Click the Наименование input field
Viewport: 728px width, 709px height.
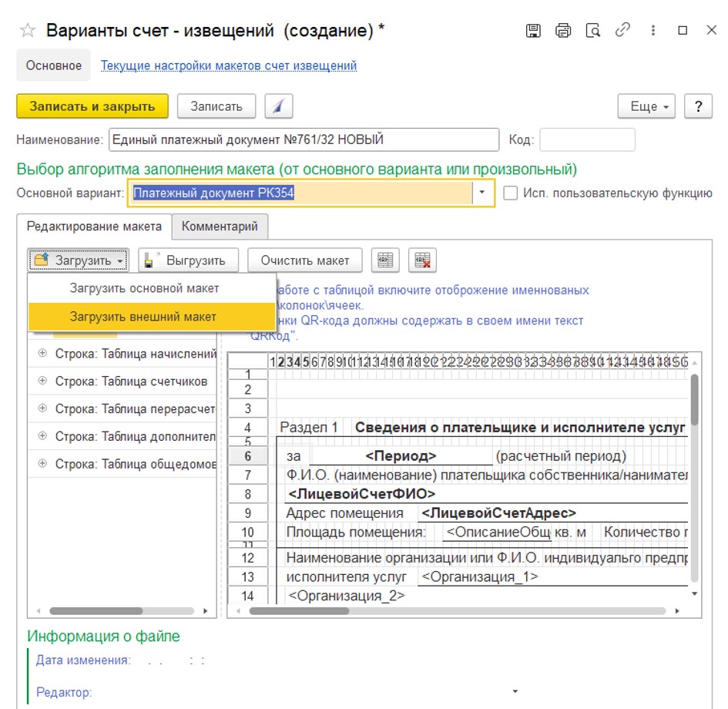point(304,139)
